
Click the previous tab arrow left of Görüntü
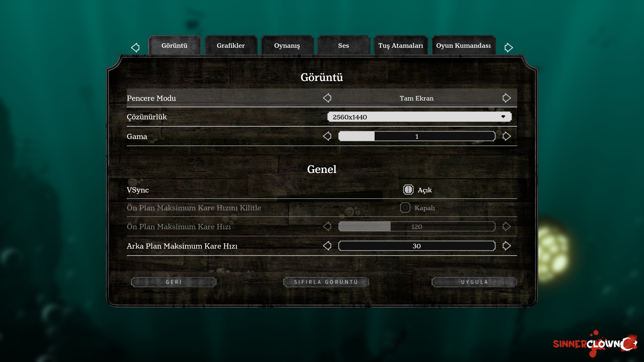click(135, 47)
